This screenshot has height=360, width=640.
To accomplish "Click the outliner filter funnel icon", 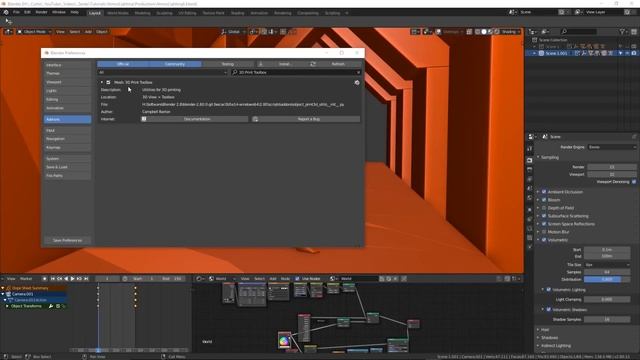I will coord(622,31).
